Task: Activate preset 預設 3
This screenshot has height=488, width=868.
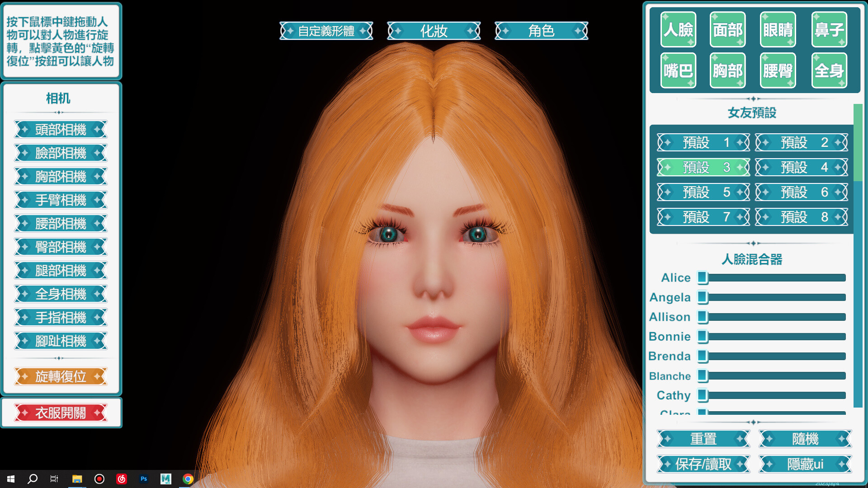Action: (x=703, y=167)
